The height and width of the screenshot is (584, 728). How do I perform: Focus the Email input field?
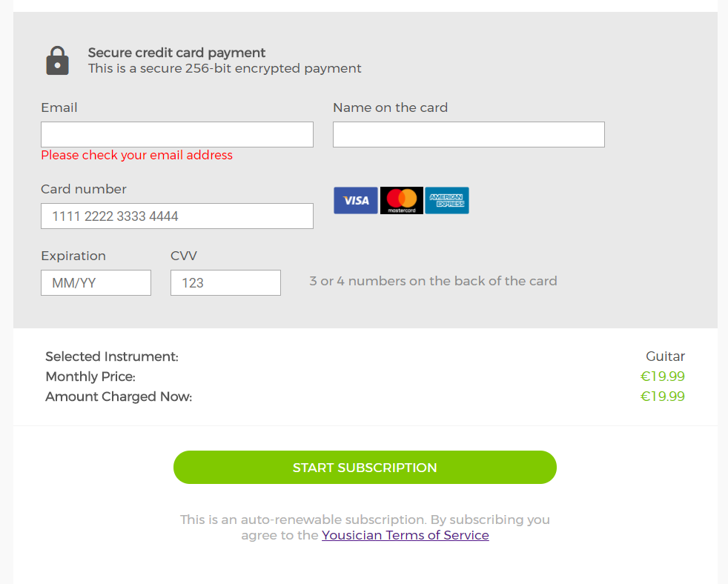click(177, 135)
